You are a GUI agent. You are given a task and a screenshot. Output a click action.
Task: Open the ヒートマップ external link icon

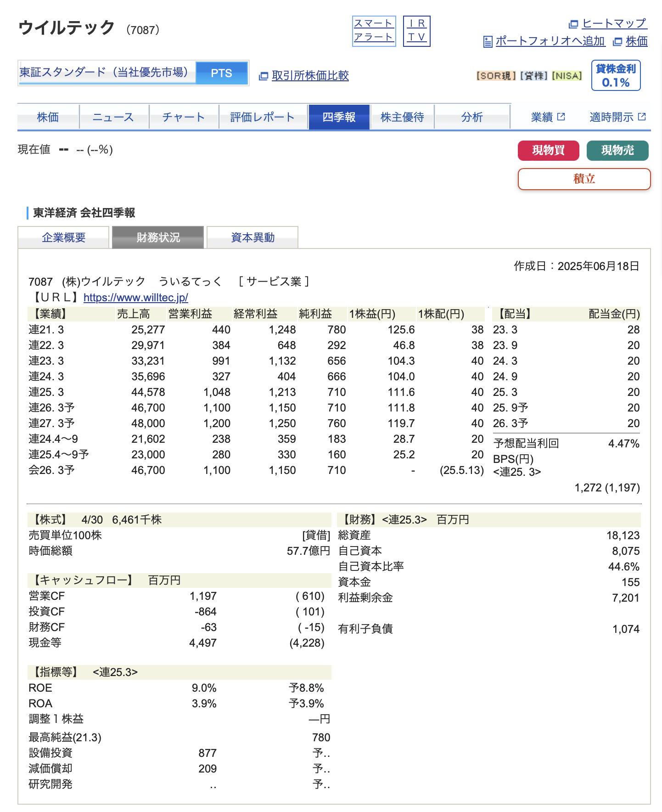(x=573, y=24)
